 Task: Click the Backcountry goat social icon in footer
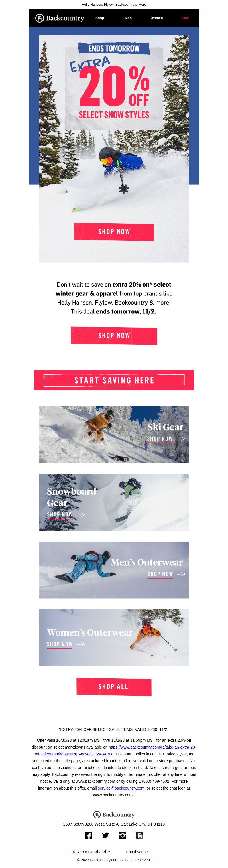[x=140, y=835]
